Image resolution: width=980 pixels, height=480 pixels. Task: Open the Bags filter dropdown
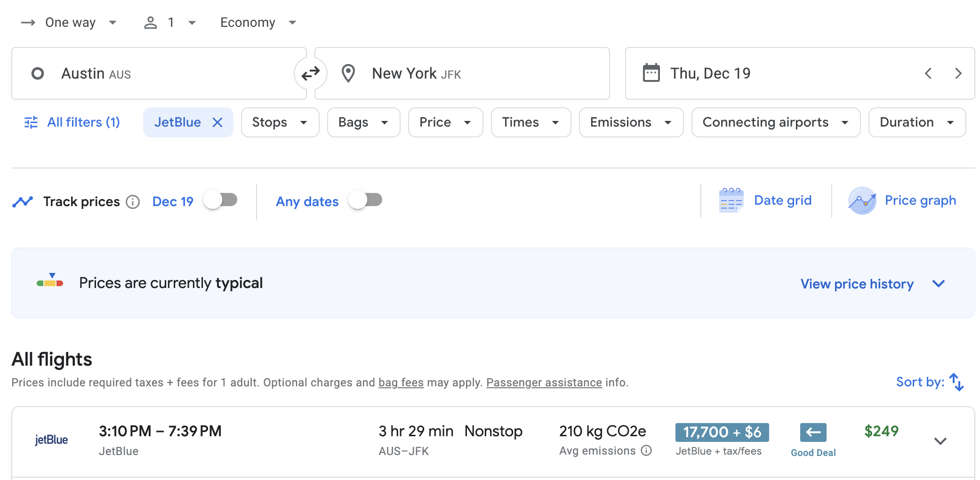pyautogui.click(x=364, y=122)
